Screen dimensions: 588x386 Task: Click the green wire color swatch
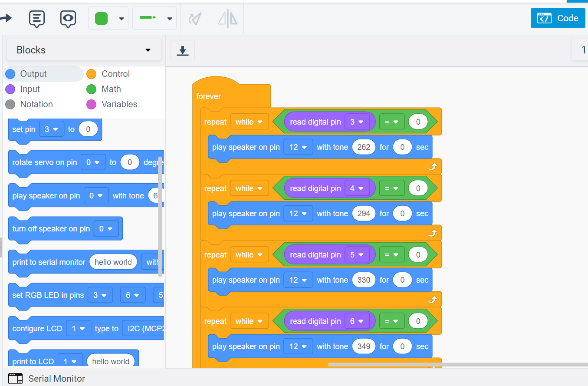tap(101, 18)
